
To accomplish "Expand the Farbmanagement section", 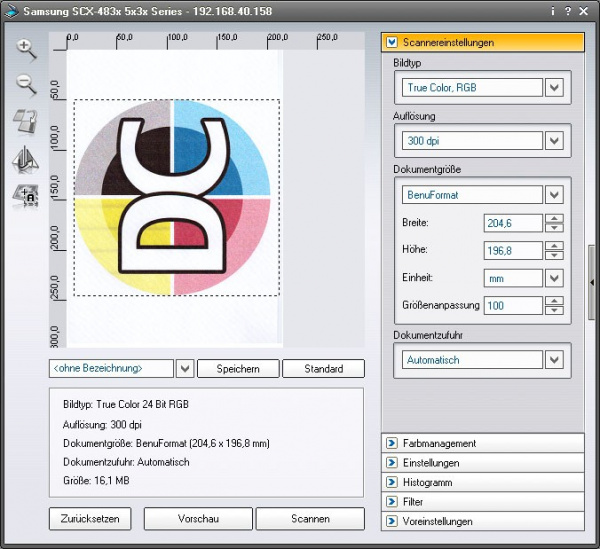I will tap(392, 443).
